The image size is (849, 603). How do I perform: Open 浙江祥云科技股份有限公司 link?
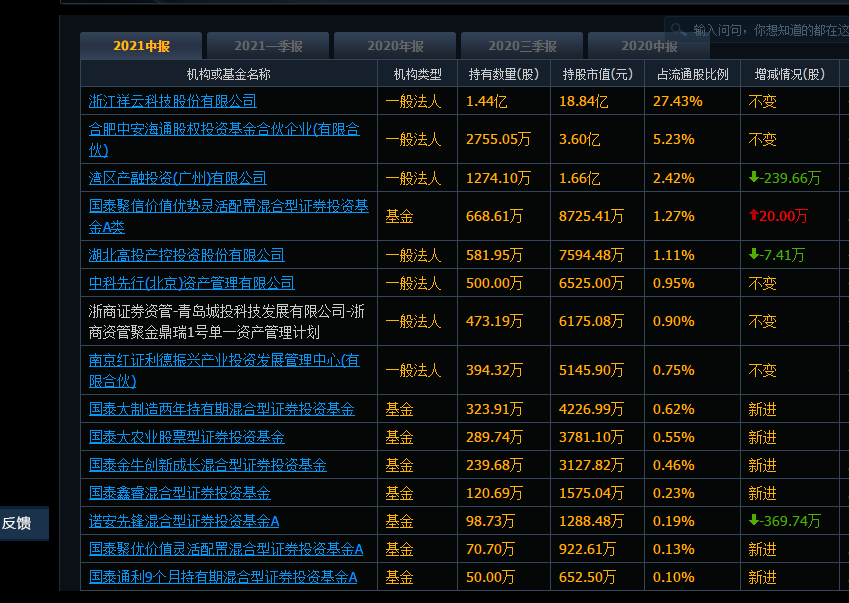click(172, 101)
